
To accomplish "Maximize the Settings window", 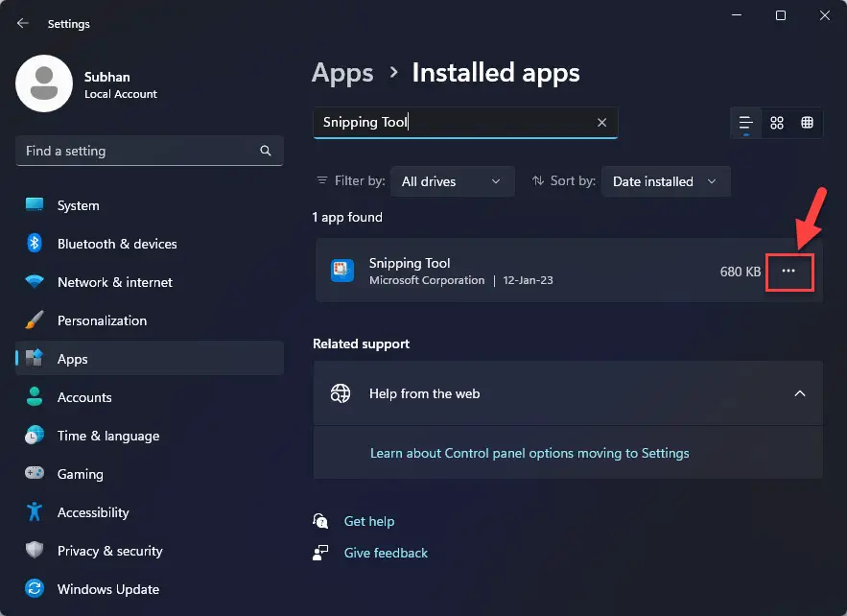I will click(x=781, y=15).
